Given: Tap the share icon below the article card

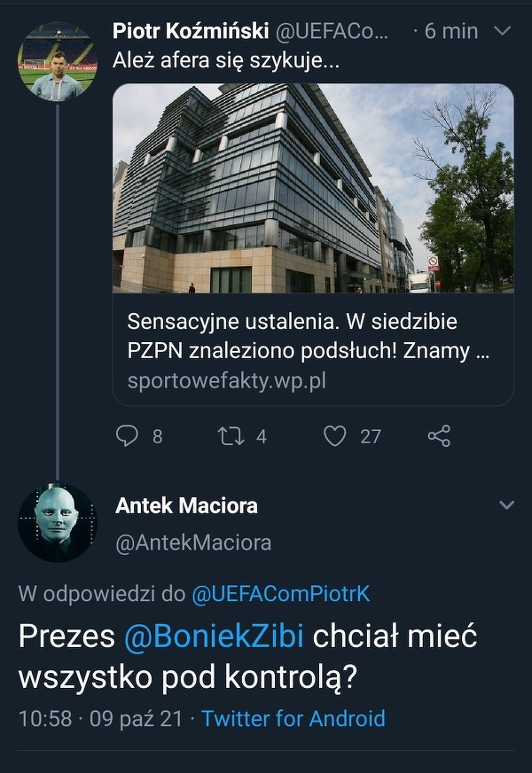Looking at the screenshot, I should (439, 435).
